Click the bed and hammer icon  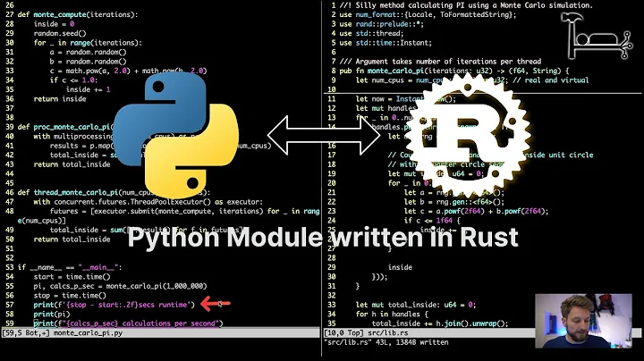597,35
